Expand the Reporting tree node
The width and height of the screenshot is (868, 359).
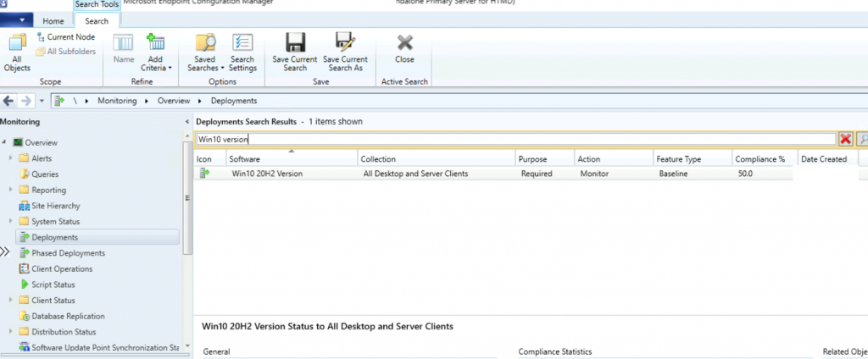pyautogui.click(x=10, y=190)
